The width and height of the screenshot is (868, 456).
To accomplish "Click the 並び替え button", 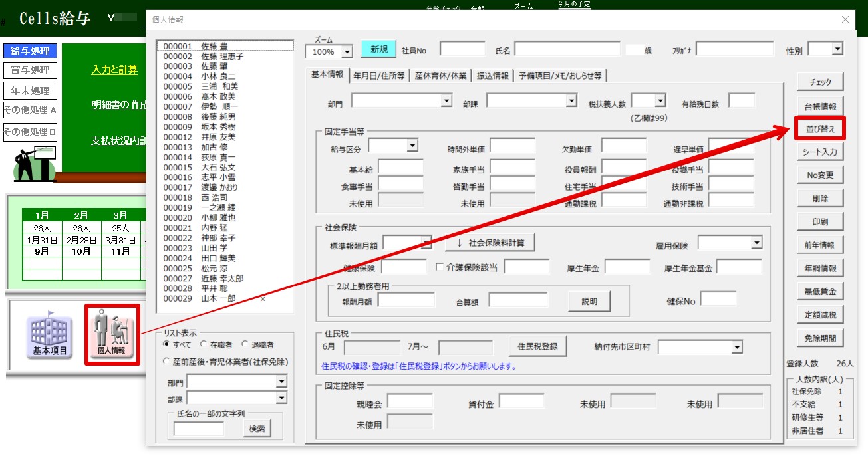I will coord(819,128).
